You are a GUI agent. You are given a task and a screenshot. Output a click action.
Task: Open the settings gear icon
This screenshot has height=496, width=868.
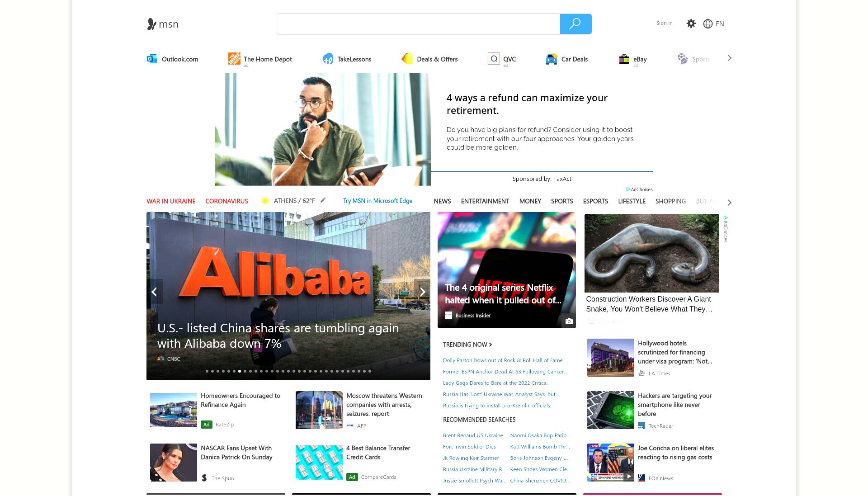point(691,24)
